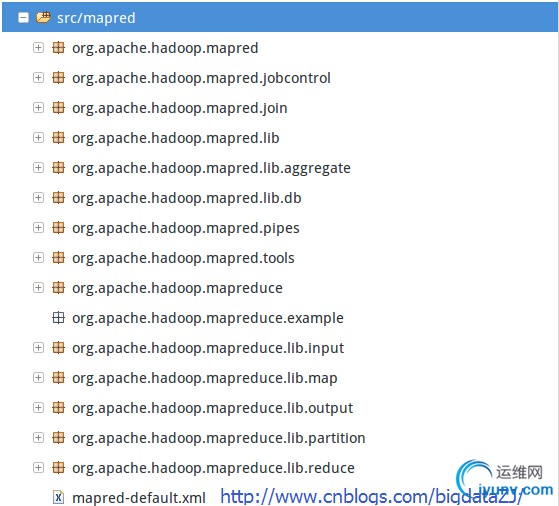Select org.apache.hadoop.mapred.jobcontrol label
Viewport: 559px width, 506px height.
201,78
